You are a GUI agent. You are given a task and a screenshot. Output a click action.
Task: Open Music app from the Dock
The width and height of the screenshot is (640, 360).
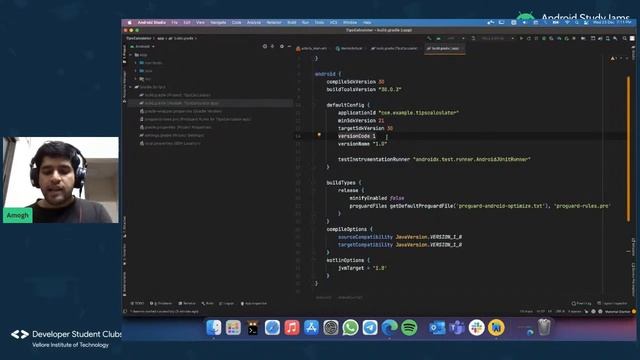coord(292,327)
